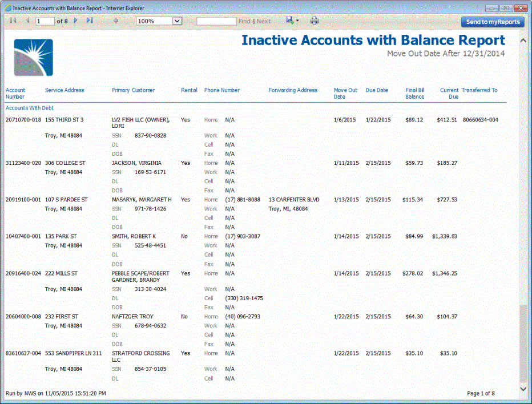Click service address 306 COLLEGE ST
Image resolution: width=532 pixels, height=404 pixels.
pos(65,163)
